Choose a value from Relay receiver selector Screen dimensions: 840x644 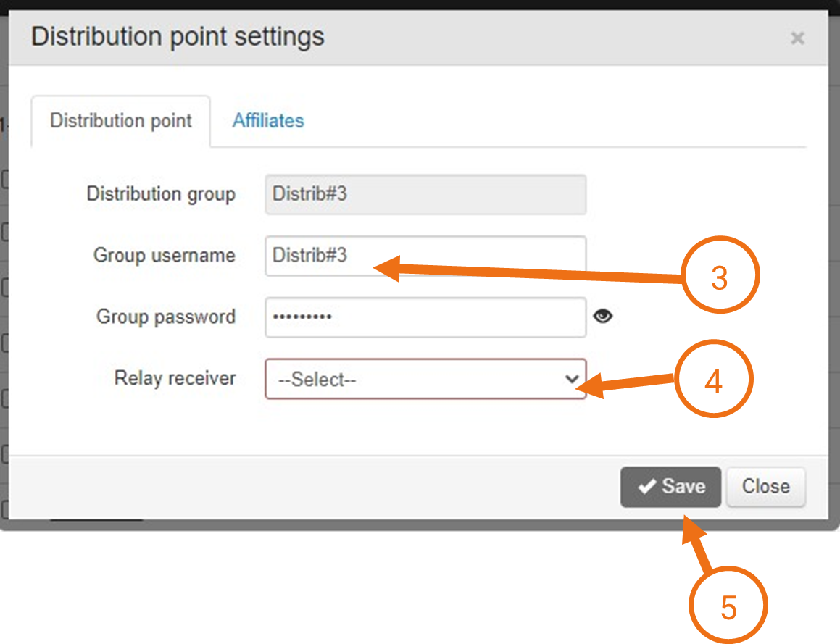click(x=425, y=379)
